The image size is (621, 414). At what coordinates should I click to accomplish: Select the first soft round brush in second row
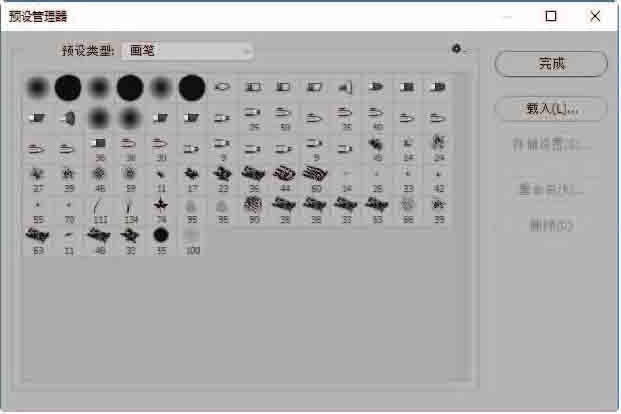click(x=99, y=118)
